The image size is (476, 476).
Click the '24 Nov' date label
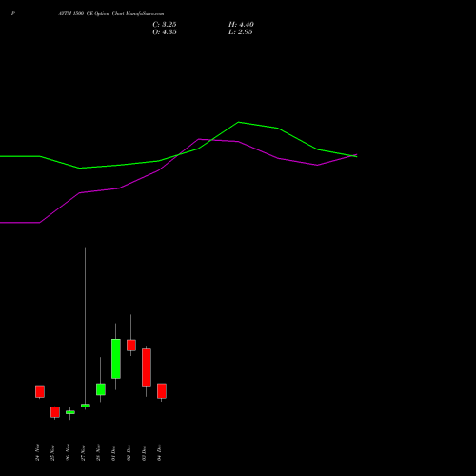pyautogui.click(x=38, y=452)
